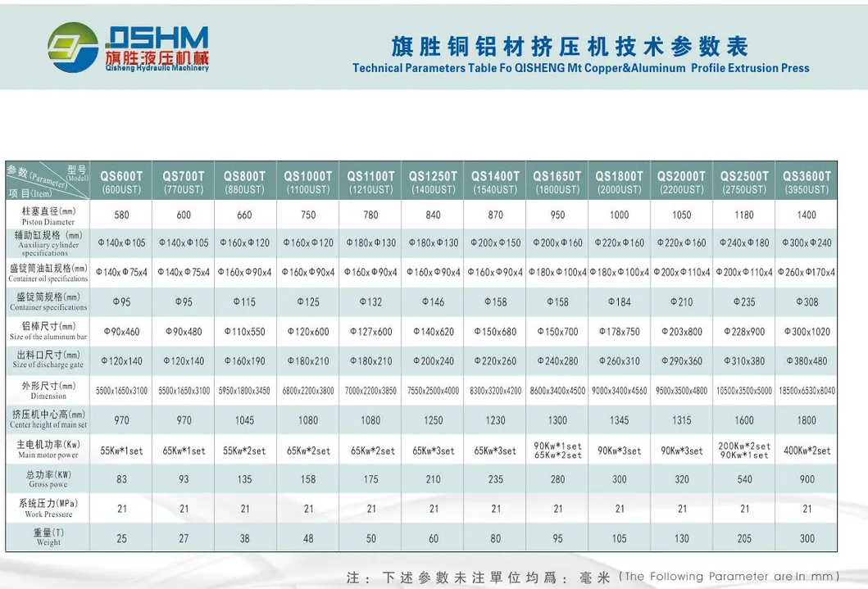Select the QS1250T model header
This screenshot has width=868, height=589.
tap(432, 179)
